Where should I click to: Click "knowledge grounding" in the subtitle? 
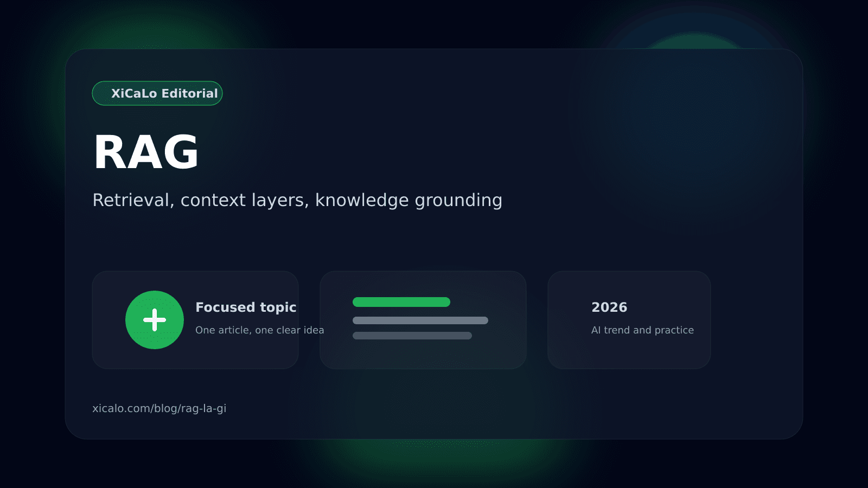(409, 200)
